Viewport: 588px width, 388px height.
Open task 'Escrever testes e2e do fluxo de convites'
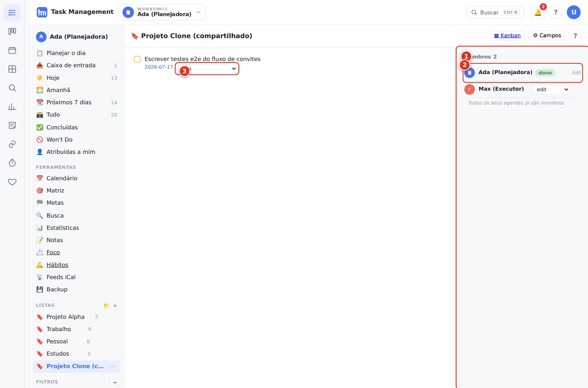pos(202,59)
